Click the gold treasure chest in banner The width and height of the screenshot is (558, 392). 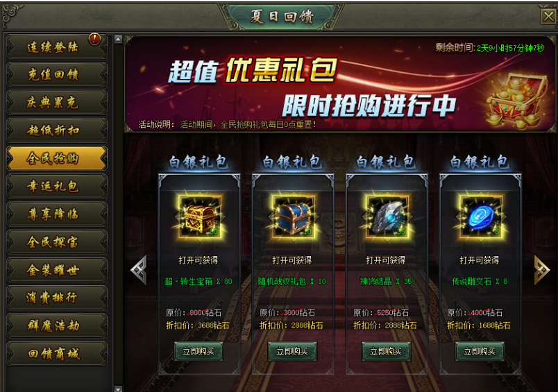click(x=516, y=101)
